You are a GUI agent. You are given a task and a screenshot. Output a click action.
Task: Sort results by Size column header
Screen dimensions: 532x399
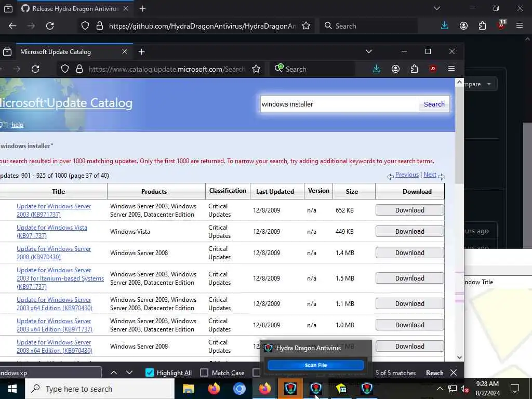click(352, 191)
